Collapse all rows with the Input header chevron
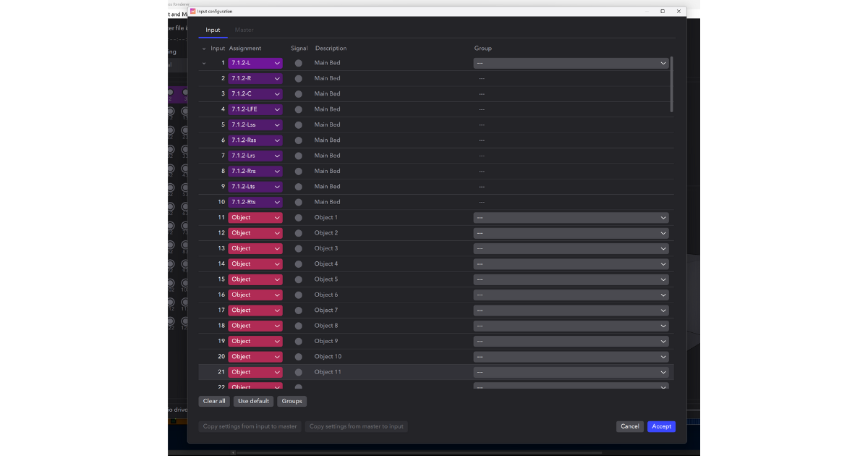Viewport: 868px width, 456px height. pos(203,48)
